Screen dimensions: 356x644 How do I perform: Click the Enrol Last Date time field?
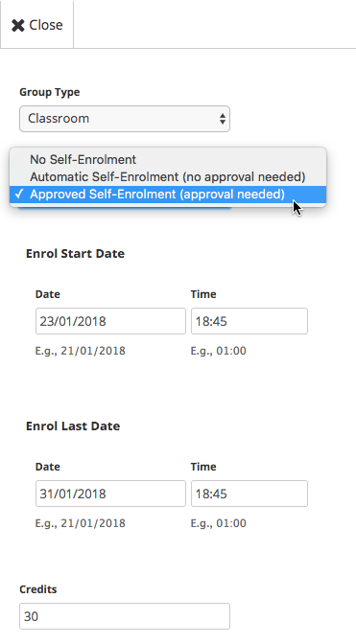pos(249,494)
